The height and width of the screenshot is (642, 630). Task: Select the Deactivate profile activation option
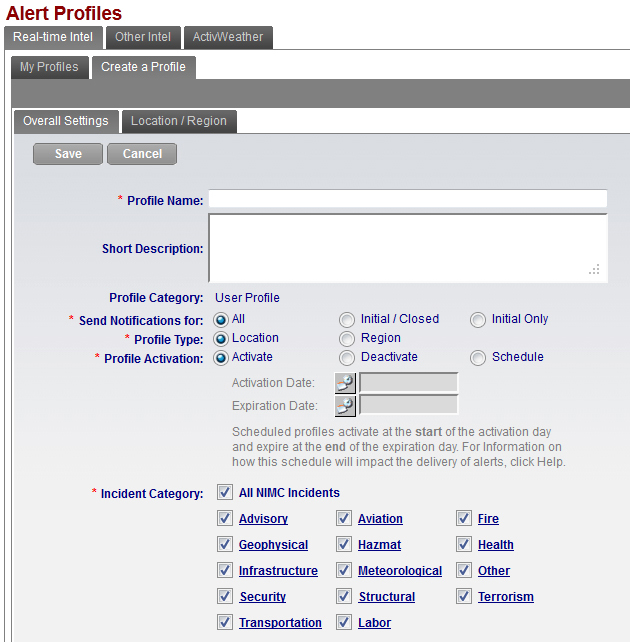pyautogui.click(x=346, y=358)
